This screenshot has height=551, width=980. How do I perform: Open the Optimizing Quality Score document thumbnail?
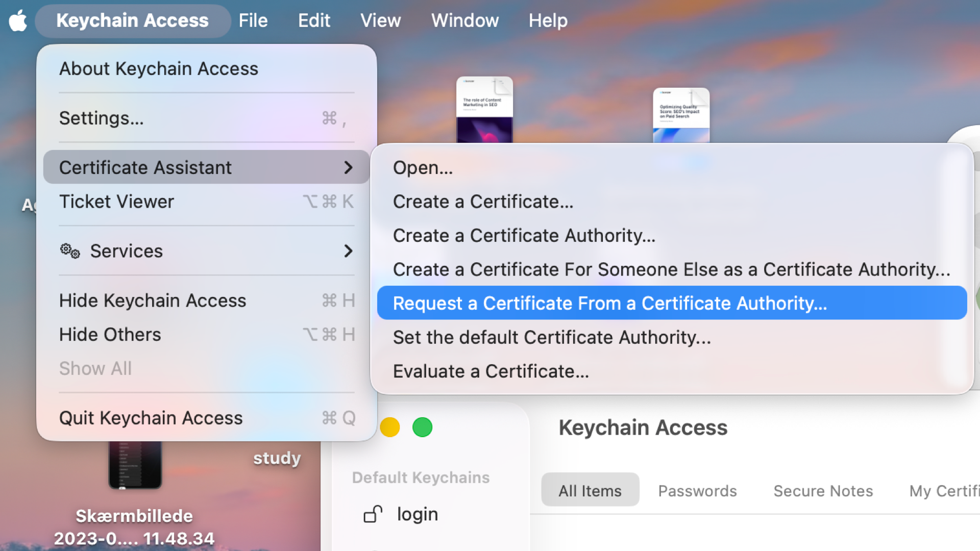pos(681,115)
